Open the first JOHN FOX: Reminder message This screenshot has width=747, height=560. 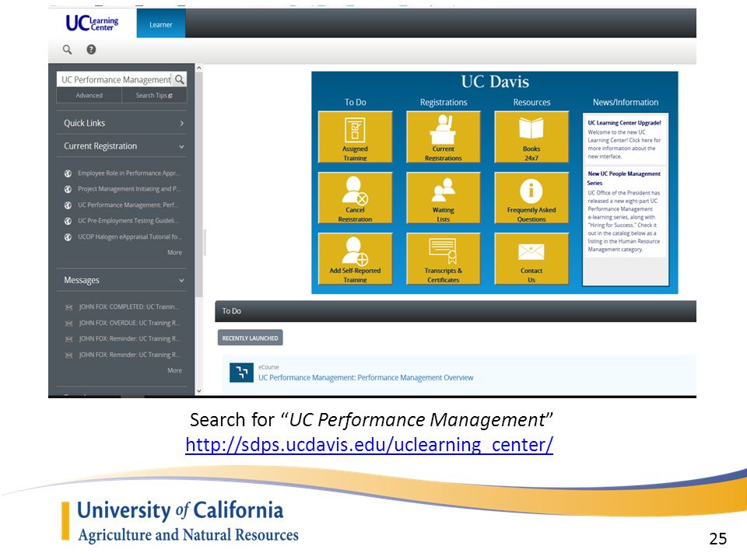click(130, 339)
